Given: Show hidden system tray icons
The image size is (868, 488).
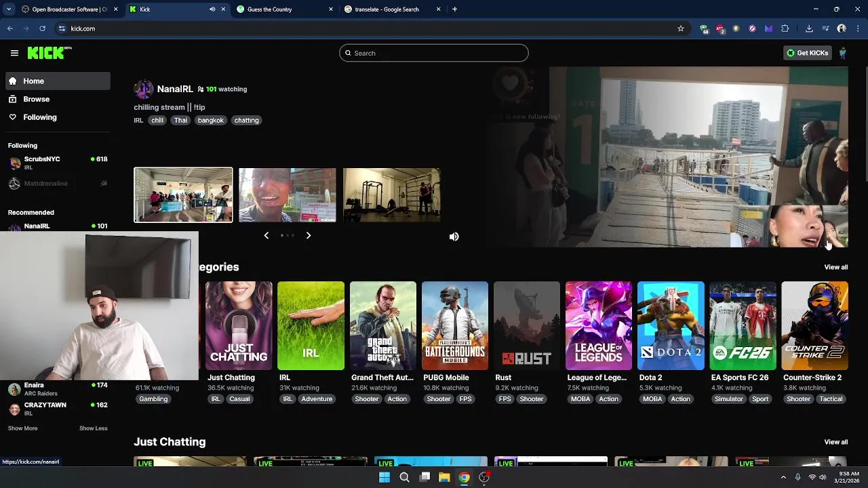Looking at the screenshot, I should pyautogui.click(x=783, y=477).
